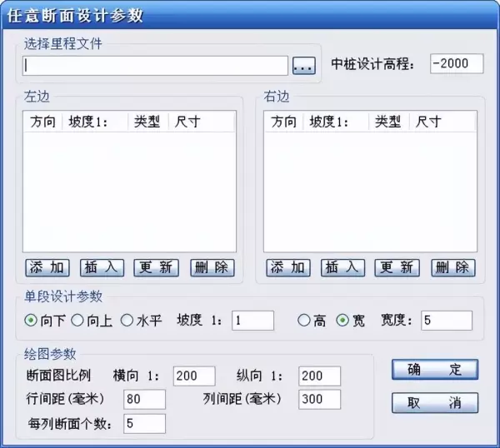Click 方向 column header in 右边 list

coord(284,122)
